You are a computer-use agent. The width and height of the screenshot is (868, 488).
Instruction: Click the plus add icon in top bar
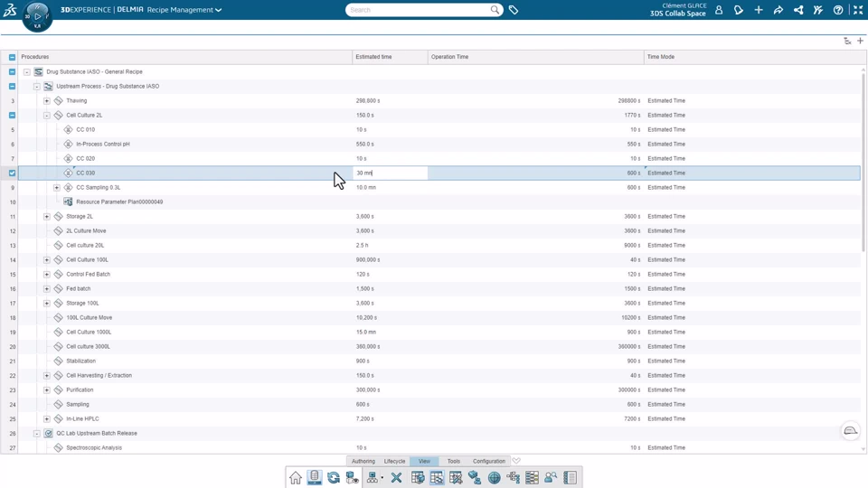[x=759, y=10]
